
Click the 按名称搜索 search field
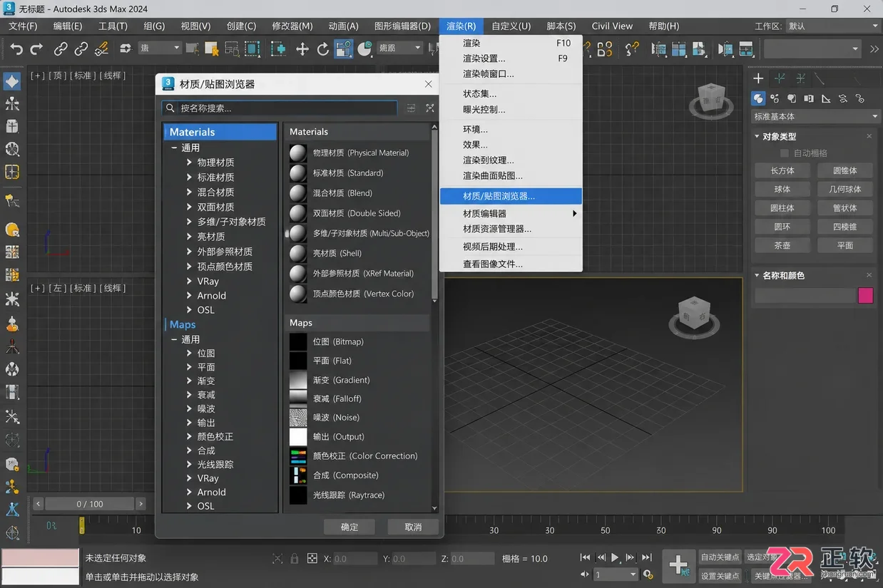tap(280, 108)
